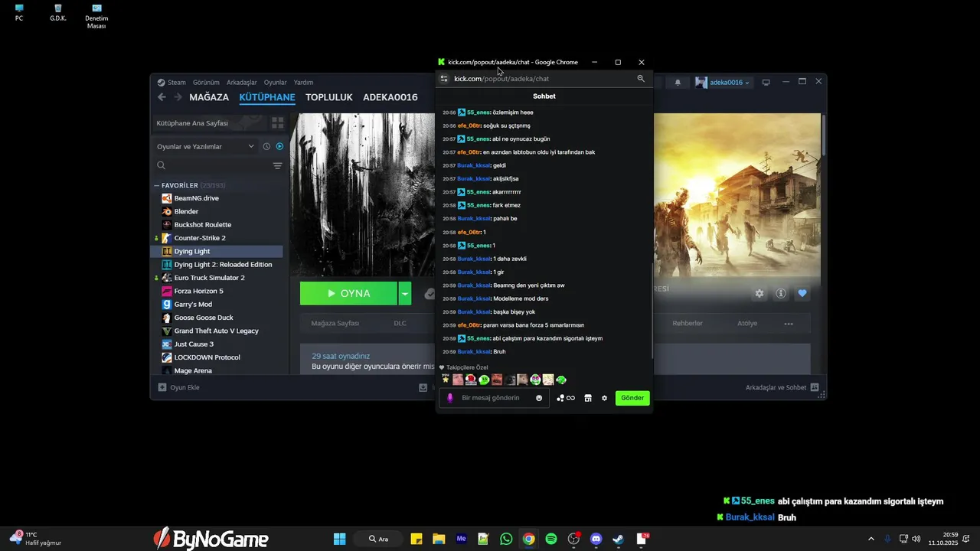
Task: Open the Yardım menu
Action: pos(303,83)
